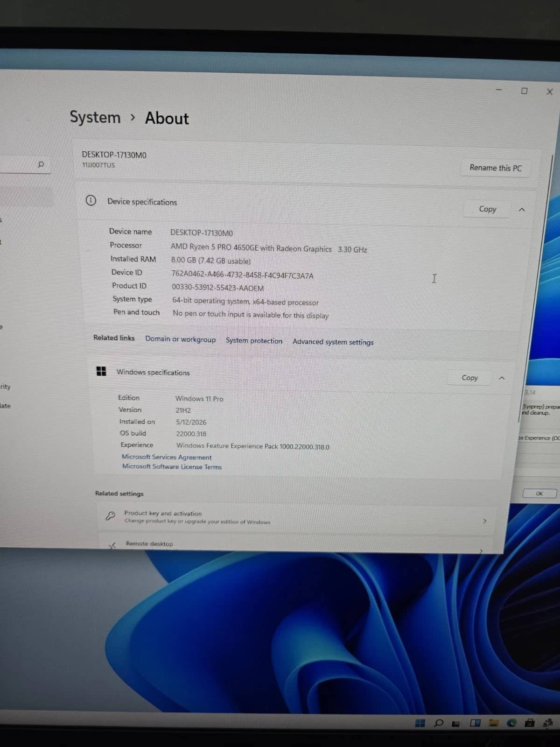
Task: Open Product key and activation chevron
Action: pos(484,521)
